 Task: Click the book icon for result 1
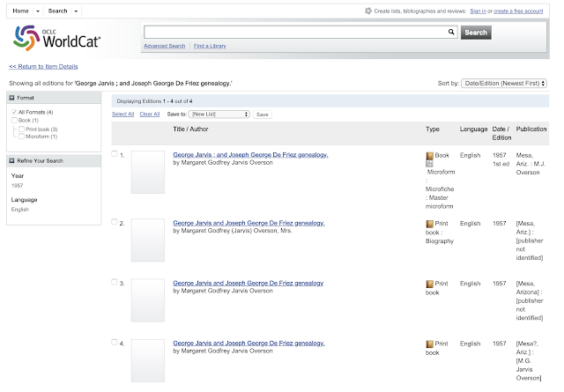(430, 157)
